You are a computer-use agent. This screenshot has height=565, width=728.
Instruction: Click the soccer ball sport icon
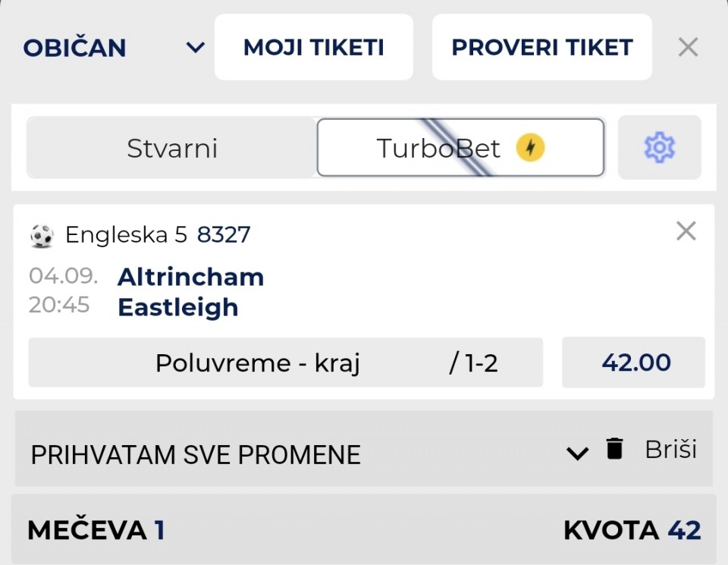click(x=42, y=235)
